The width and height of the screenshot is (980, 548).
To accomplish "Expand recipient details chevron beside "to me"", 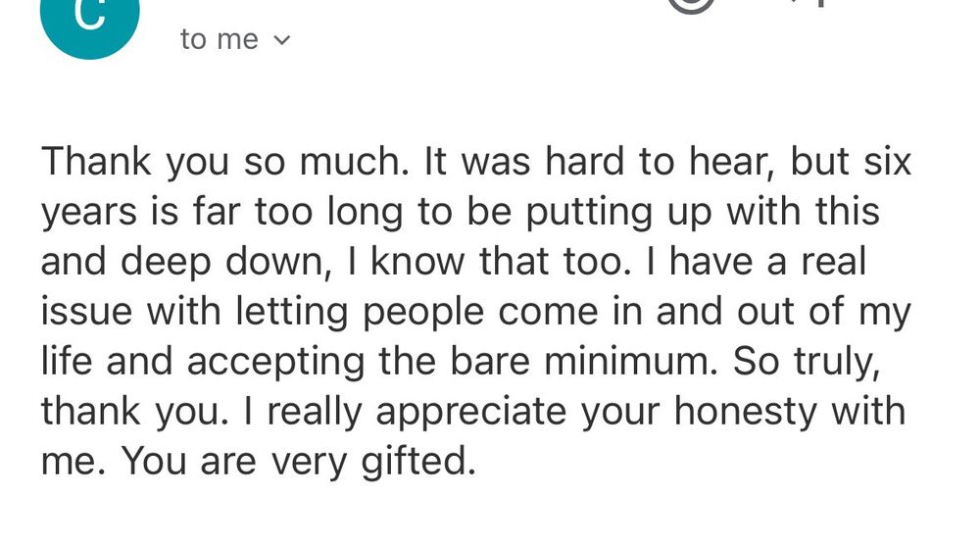I will tap(282, 40).
